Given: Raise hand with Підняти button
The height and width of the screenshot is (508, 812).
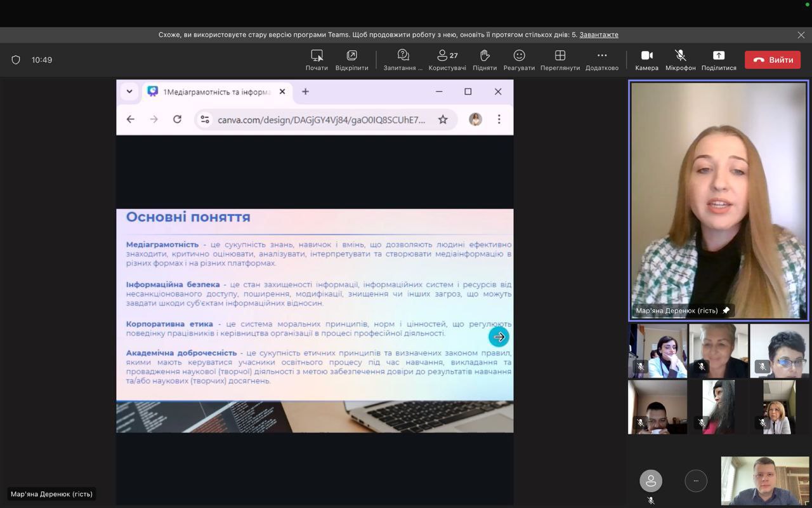Looking at the screenshot, I should (x=485, y=60).
